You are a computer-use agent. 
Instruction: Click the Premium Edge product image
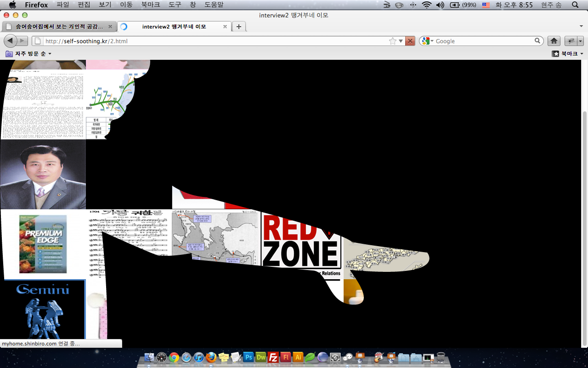point(43,244)
